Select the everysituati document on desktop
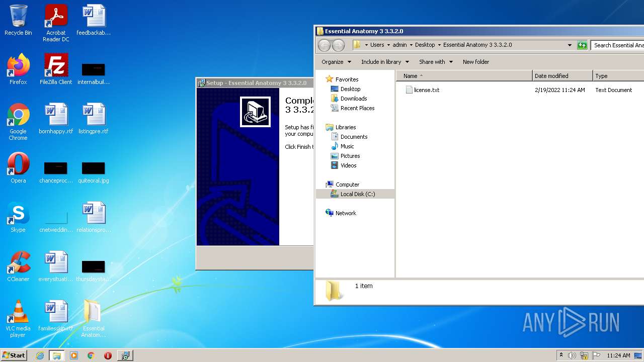Image resolution: width=644 pixels, height=362 pixels. click(56, 266)
